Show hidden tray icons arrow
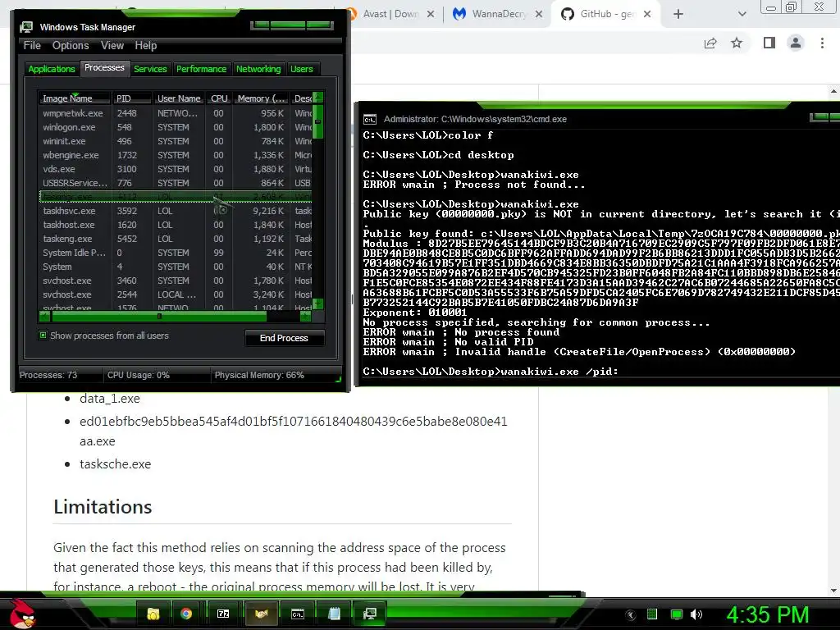 coord(631,615)
